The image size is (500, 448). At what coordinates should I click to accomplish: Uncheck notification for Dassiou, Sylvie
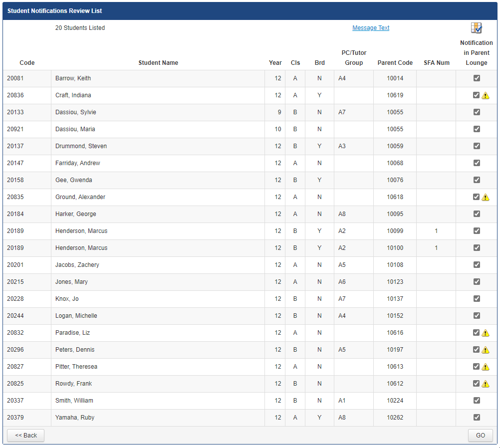(477, 112)
